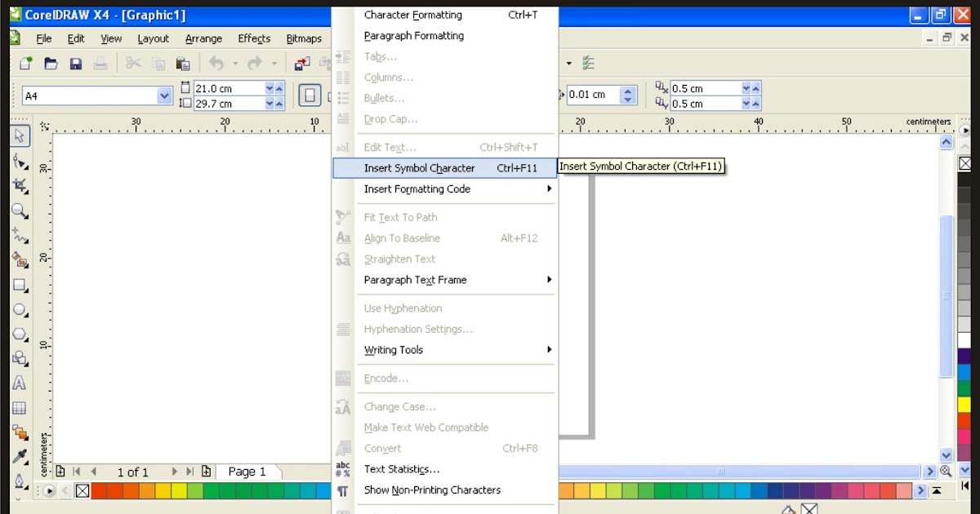The width and height of the screenshot is (980, 514).
Task: Select the Crop tool
Action: pos(20,186)
